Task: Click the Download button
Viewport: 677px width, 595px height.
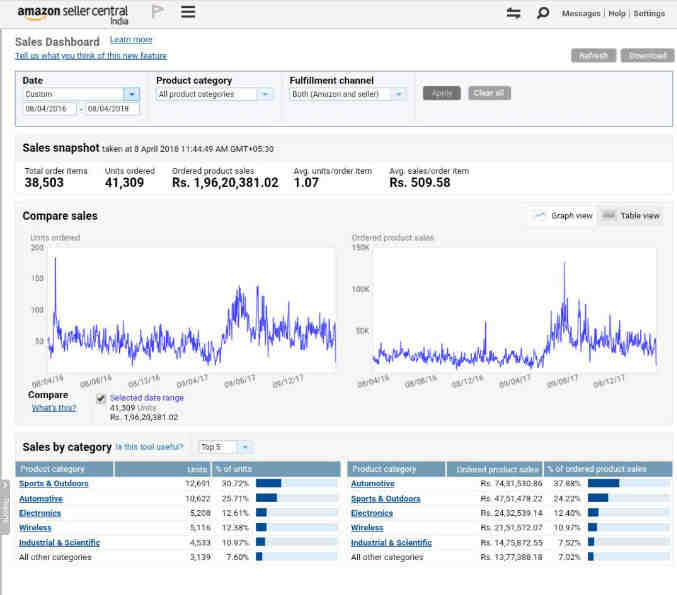Action: (647, 56)
